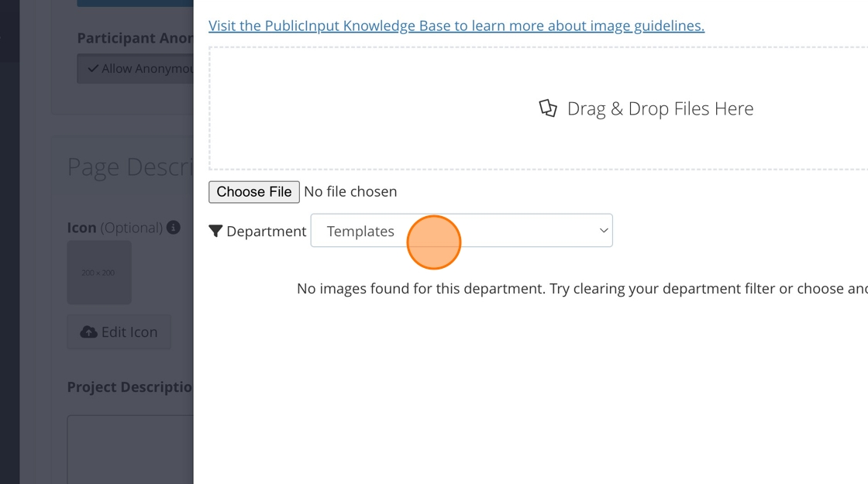Screen dimensions: 868x484
Task: Click inside the Project Description text box
Action: point(130,449)
